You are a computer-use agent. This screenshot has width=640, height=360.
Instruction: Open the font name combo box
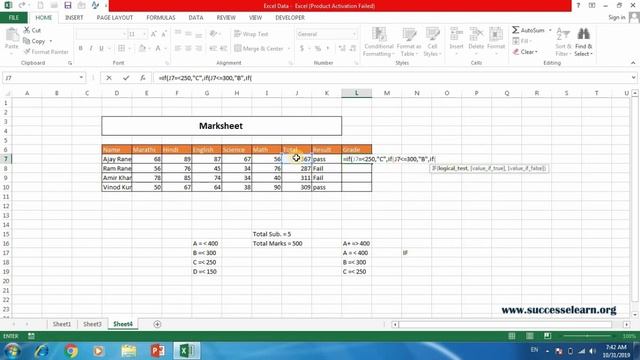coord(101,34)
